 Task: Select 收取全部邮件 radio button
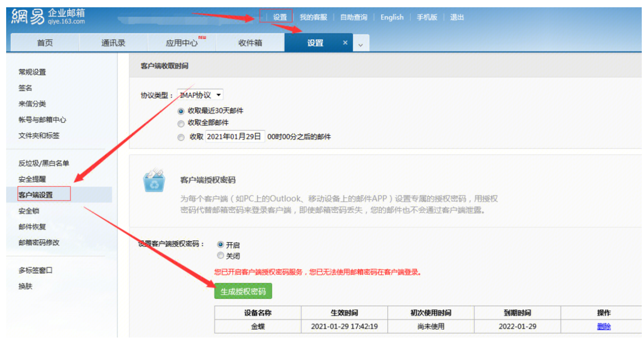(x=180, y=123)
